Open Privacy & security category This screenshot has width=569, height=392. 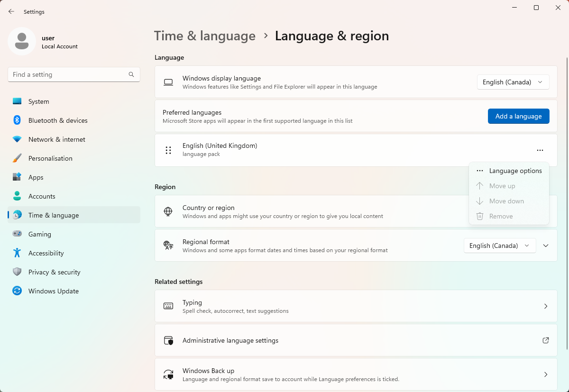(x=74, y=272)
